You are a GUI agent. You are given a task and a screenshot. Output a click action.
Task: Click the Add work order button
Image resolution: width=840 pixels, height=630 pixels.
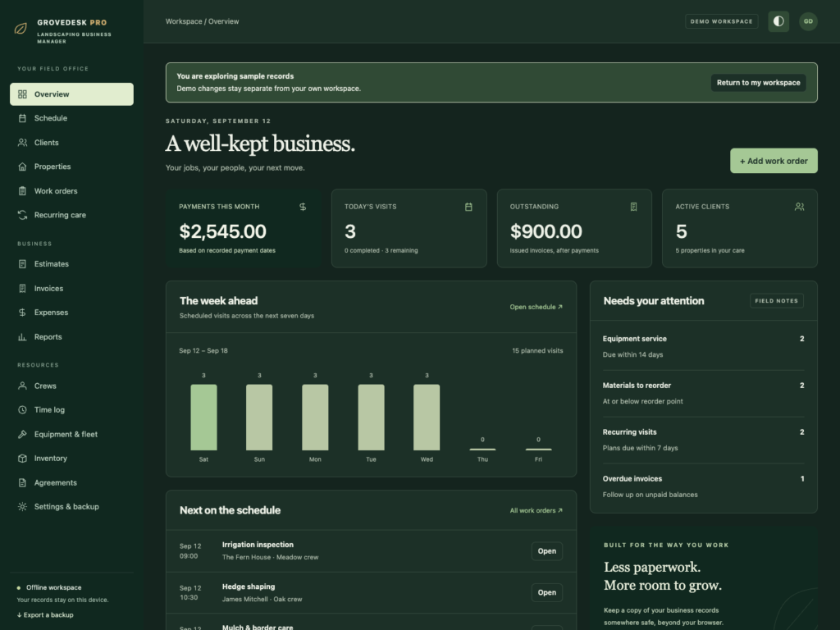tap(774, 161)
